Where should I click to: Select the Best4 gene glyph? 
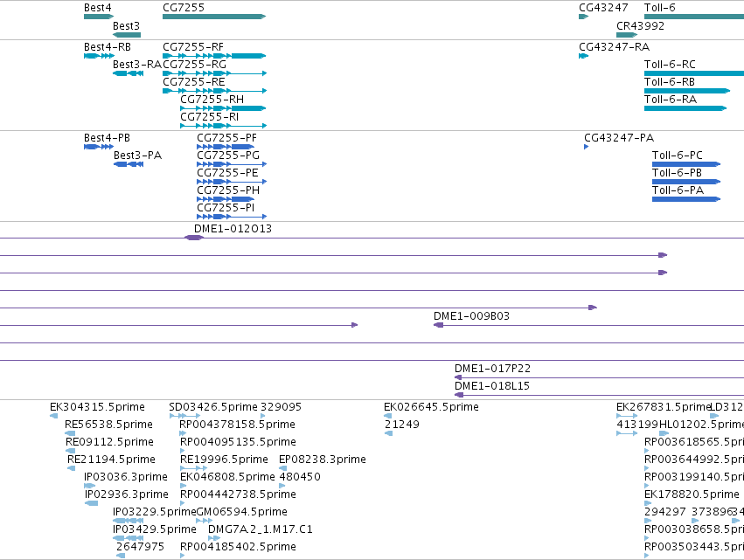99,17
